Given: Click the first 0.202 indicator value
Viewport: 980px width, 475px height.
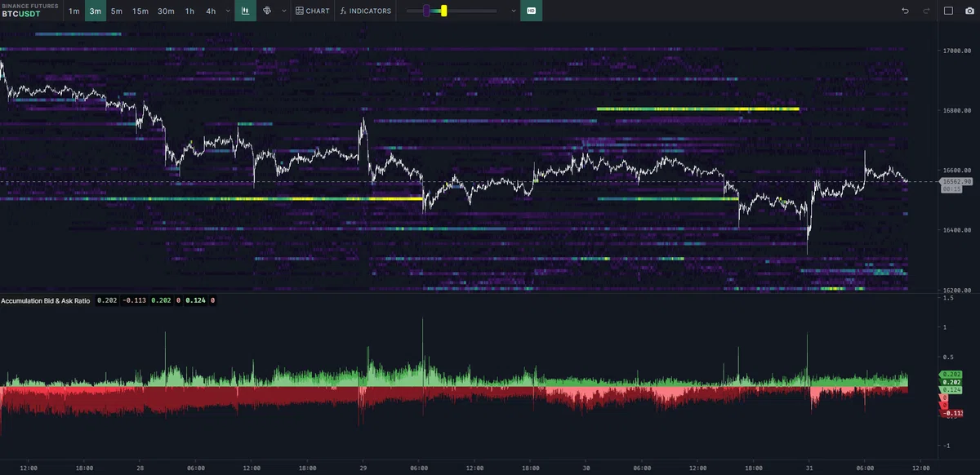Looking at the screenshot, I should tap(106, 300).
